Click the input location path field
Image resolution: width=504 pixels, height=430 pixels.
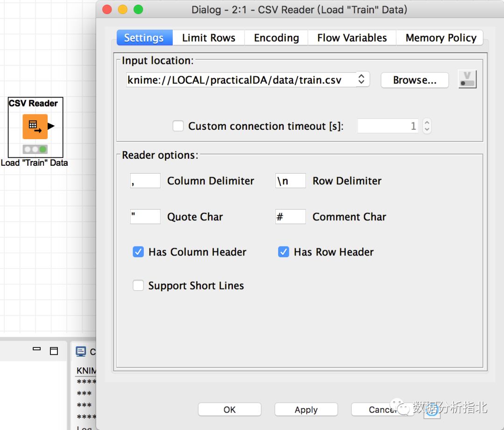(x=241, y=79)
